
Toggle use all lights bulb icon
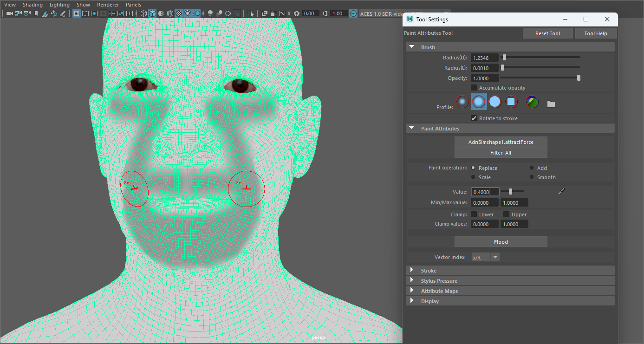pyautogui.click(x=188, y=13)
